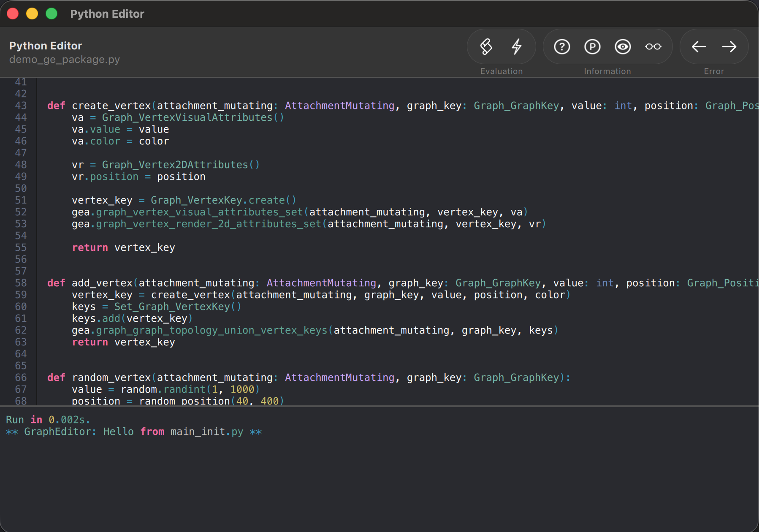Click 'Graph_VertexKey.create()' on line 51
The height and width of the screenshot is (532, 759).
tap(223, 200)
